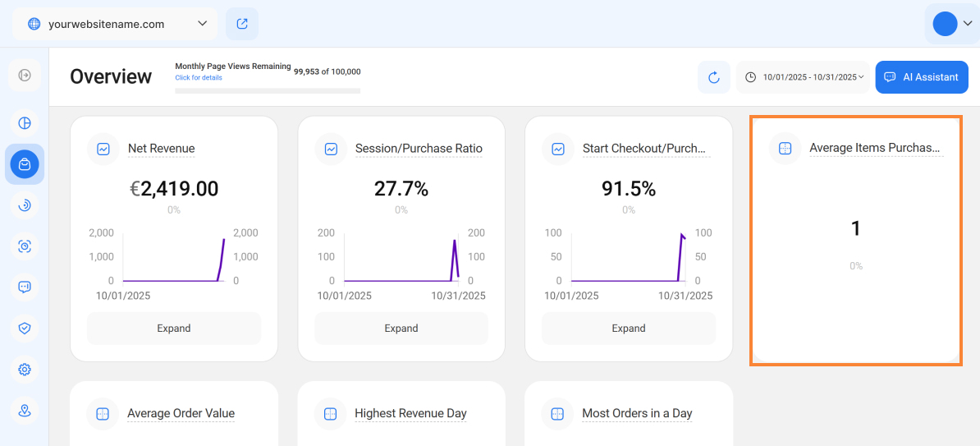Expand the Session/Purchase Ratio chart
The height and width of the screenshot is (446, 980).
(401, 329)
